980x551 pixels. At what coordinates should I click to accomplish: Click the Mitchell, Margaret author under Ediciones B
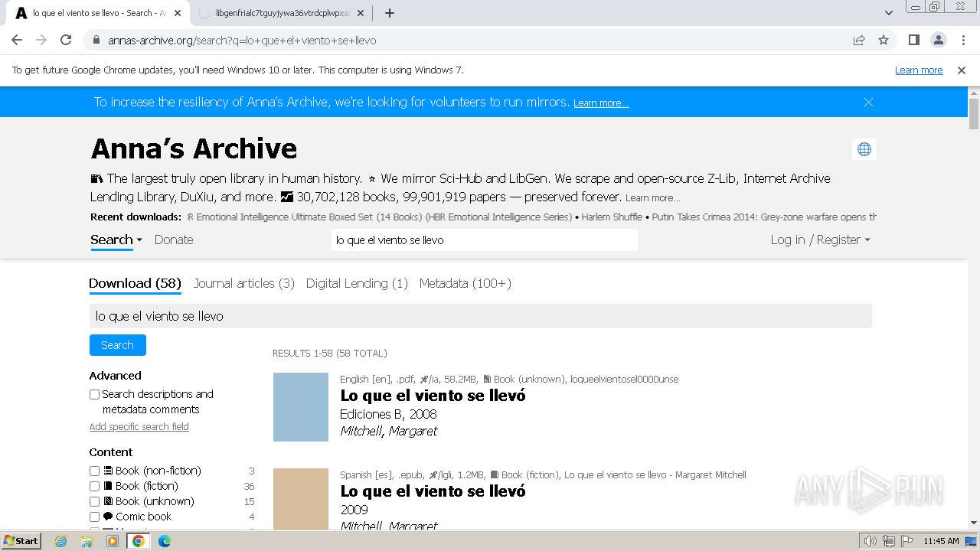pyautogui.click(x=389, y=431)
